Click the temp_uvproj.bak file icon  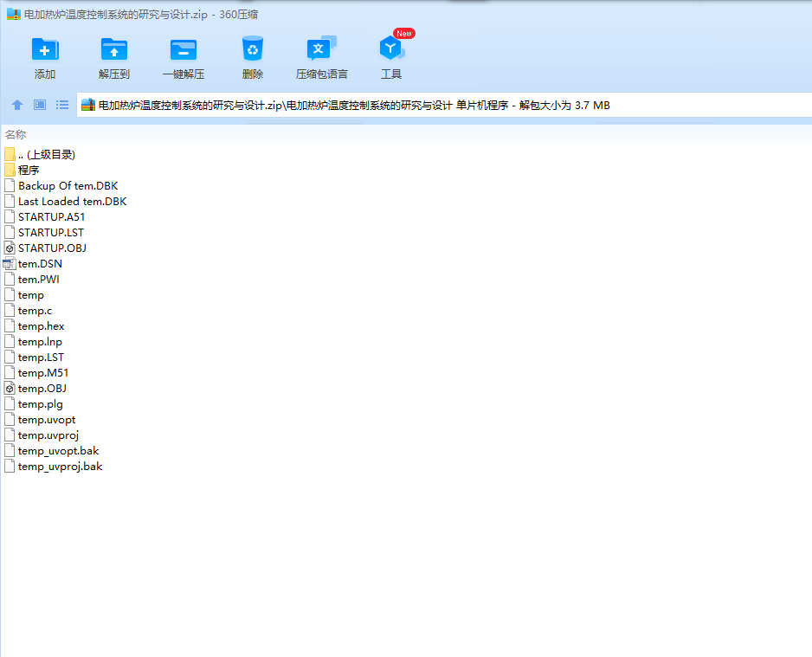point(10,467)
